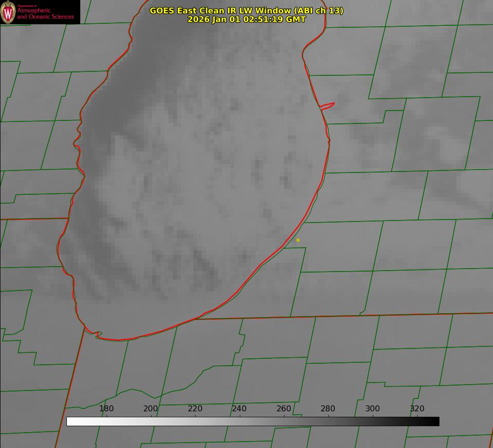
Task: Click the UW crest logo
Action: pos(8,12)
